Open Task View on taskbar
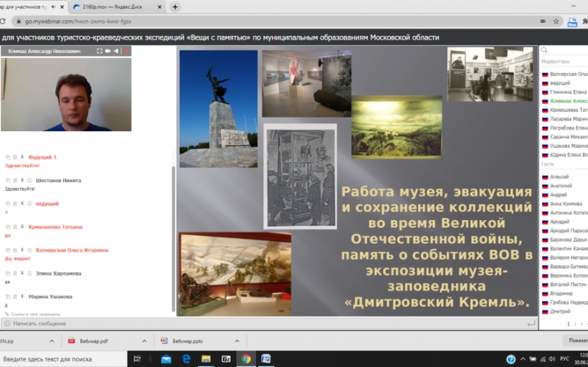Viewport: 588px width, 367px height. (x=137, y=359)
